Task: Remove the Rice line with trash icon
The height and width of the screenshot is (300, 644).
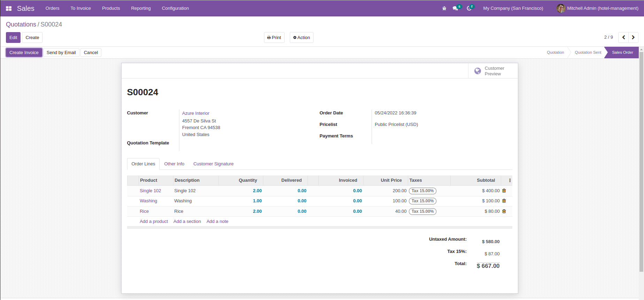Action: 504,211
